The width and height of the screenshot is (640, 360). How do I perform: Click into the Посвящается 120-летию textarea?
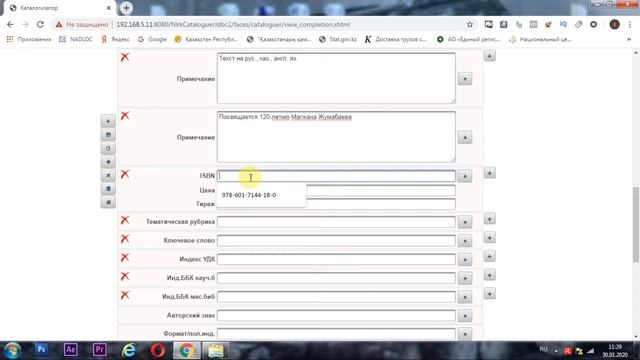336,137
